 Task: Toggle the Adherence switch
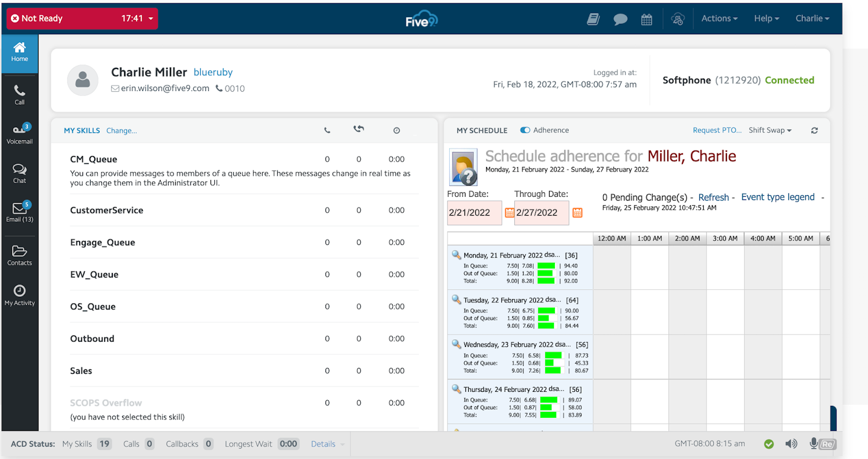(525, 130)
